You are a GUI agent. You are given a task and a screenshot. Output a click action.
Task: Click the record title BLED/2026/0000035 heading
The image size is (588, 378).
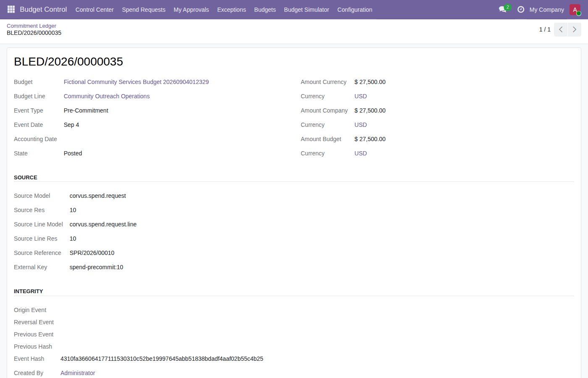(x=68, y=62)
